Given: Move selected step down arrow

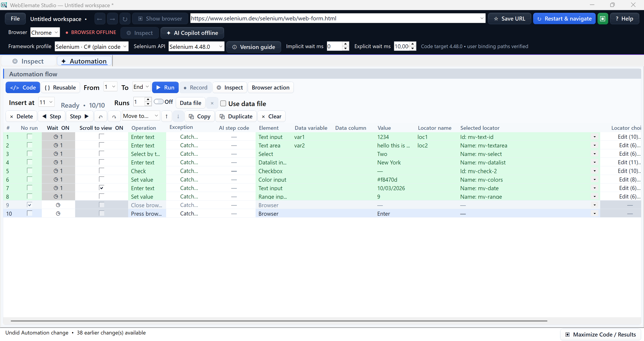Looking at the screenshot, I should 178,116.
